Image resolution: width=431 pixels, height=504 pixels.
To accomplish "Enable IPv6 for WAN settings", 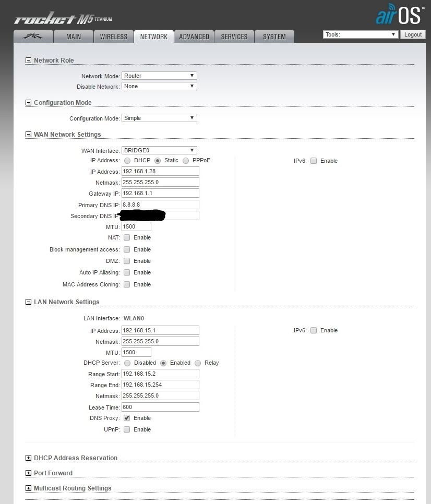I will click(314, 161).
